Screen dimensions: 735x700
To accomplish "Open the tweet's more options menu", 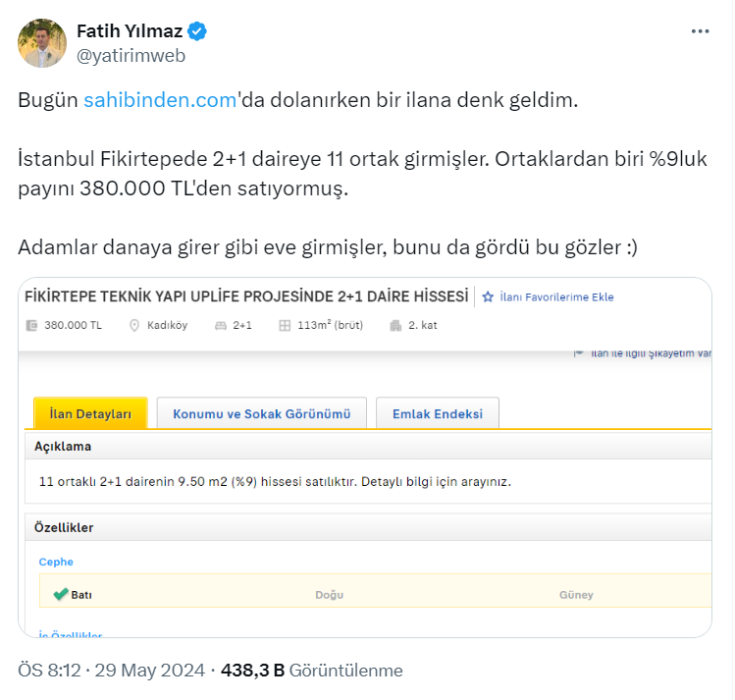I will (700, 31).
